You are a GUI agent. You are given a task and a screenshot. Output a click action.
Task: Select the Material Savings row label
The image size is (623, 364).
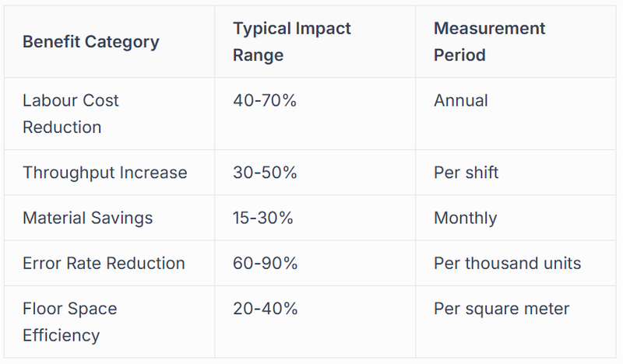[88, 218]
